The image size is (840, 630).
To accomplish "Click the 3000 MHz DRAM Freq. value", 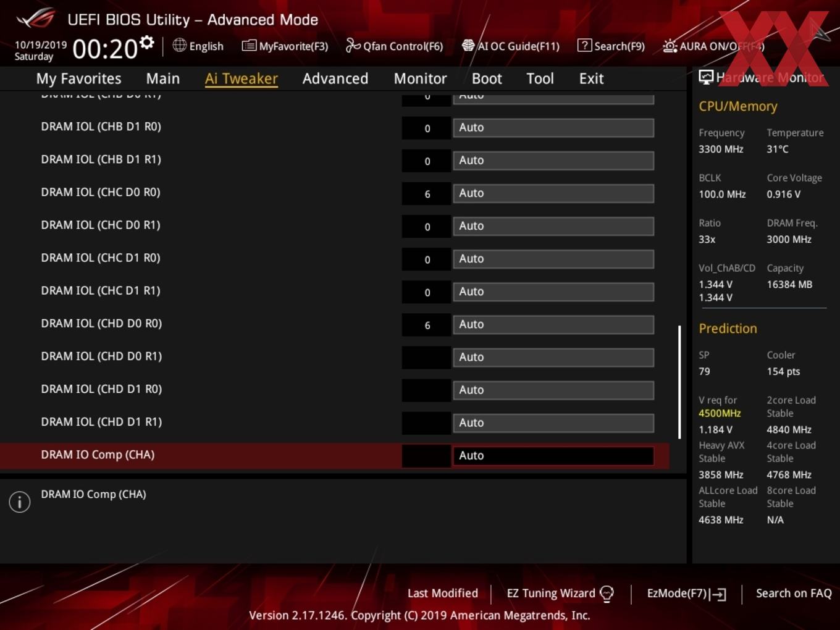I will tap(789, 240).
